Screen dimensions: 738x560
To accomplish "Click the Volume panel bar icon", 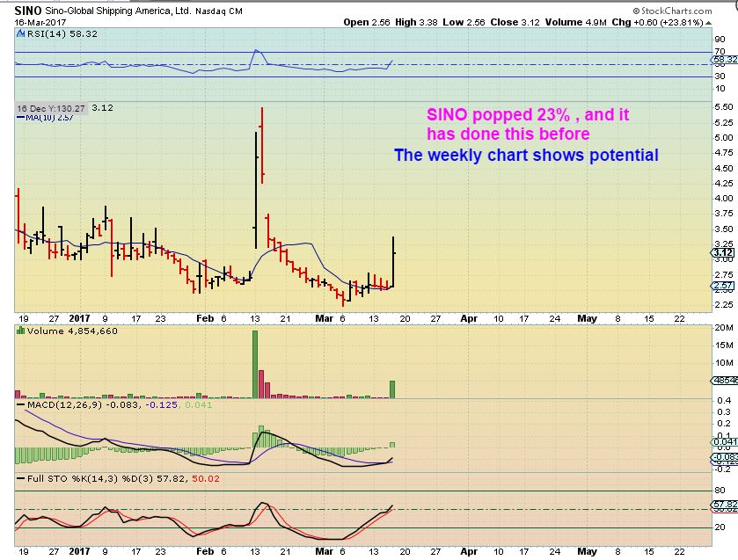I will [x=20, y=331].
